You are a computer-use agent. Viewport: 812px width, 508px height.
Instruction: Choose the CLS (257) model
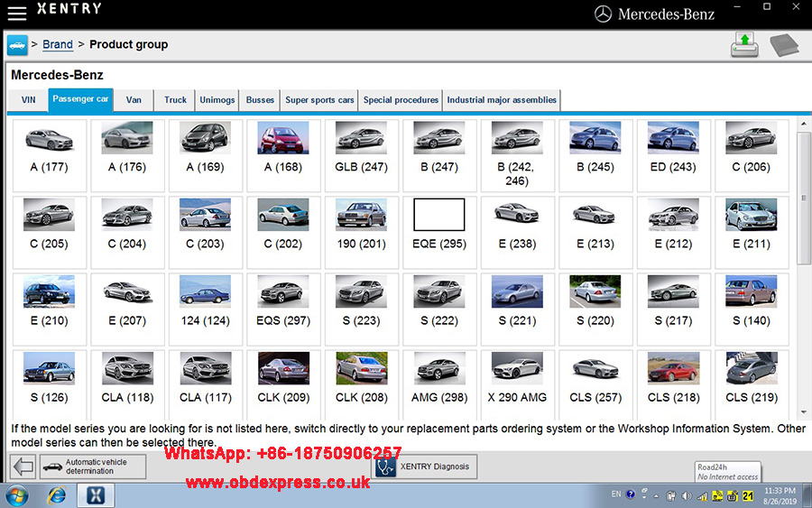(595, 384)
